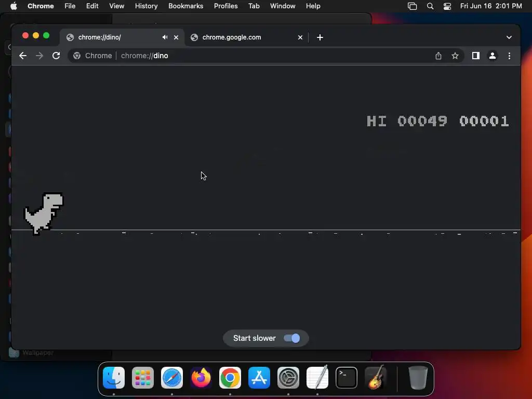Image resolution: width=532 pixels, height=399 pixels.
Task: Switch to the chrome.google.com tab
Action: (247, 37)
